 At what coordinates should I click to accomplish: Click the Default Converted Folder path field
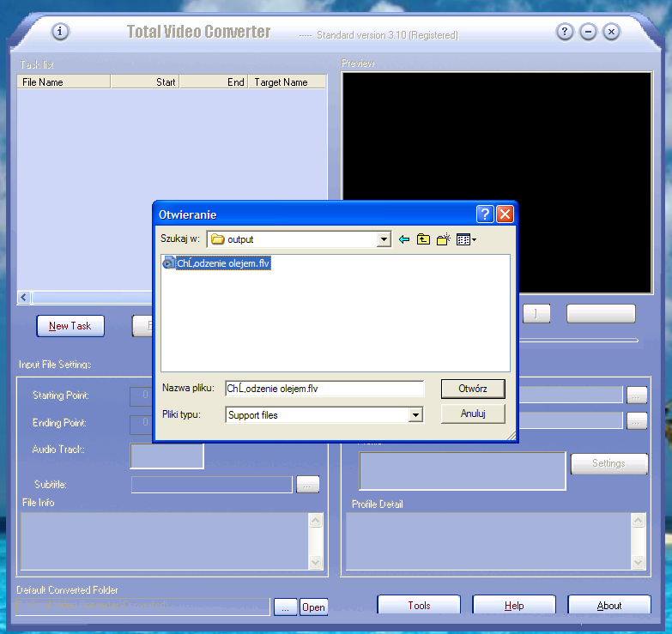(x=142, y=607)
